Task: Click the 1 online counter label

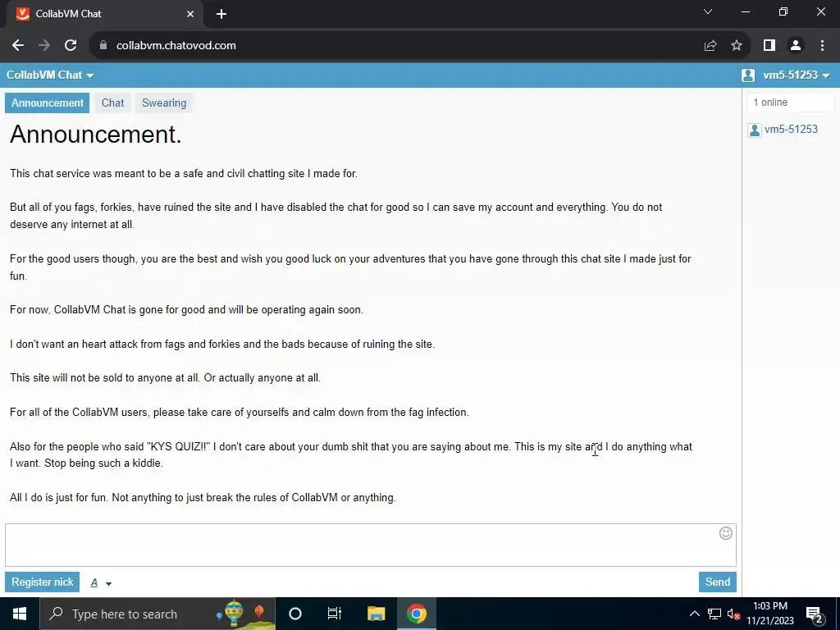Action: [x=770, y=103]
